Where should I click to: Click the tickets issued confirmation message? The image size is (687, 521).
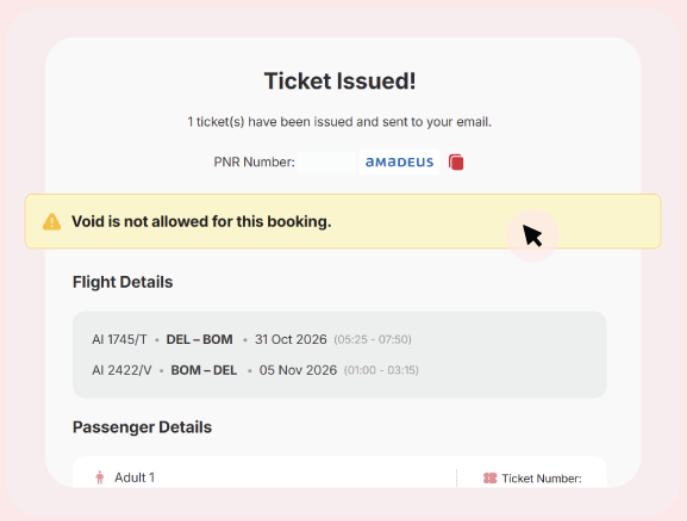point(340,122)
